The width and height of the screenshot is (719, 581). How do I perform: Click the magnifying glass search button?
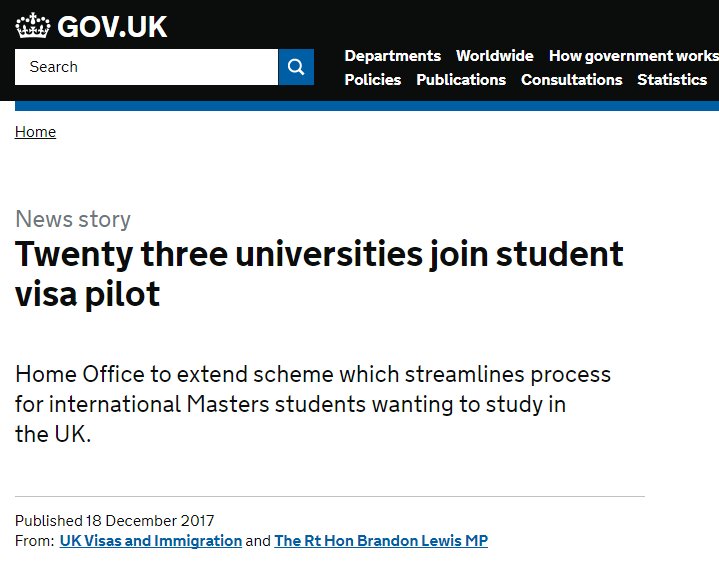296,67
